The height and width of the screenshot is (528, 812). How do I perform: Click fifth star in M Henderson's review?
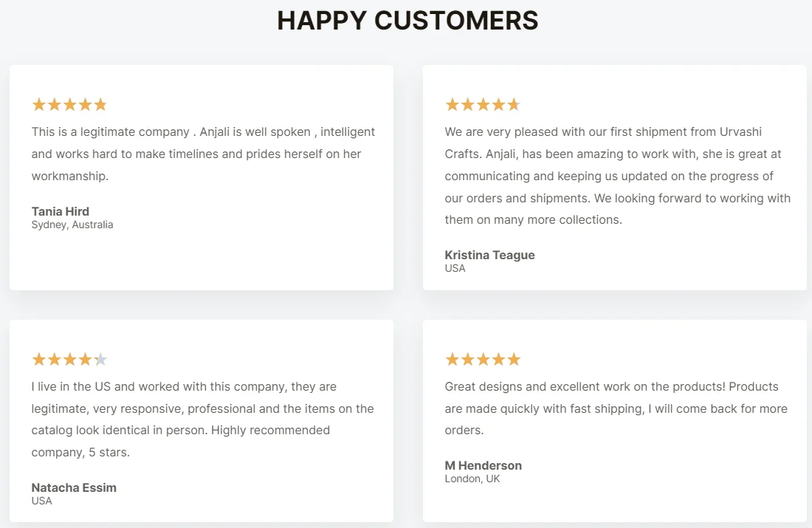[x=514, y=360]
